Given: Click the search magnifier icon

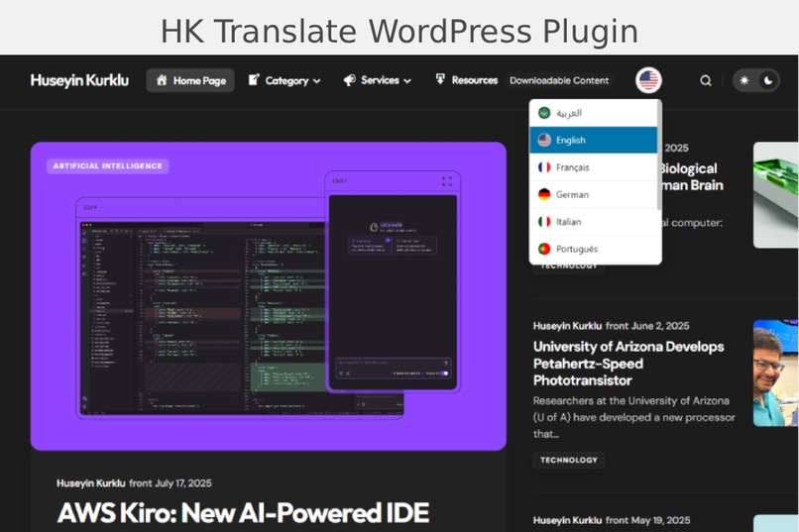Looking at the screenshot, I should [x=705, y=80].
